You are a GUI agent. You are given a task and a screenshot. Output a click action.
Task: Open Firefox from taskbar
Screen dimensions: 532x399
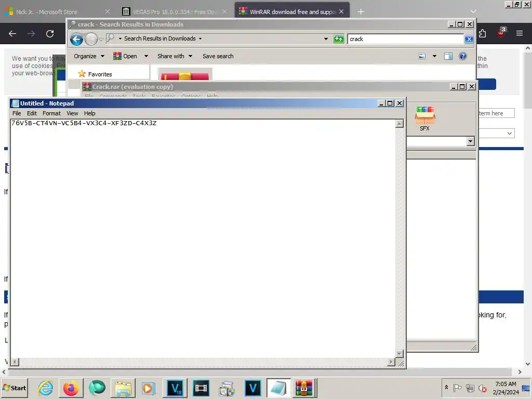(71, 388)
